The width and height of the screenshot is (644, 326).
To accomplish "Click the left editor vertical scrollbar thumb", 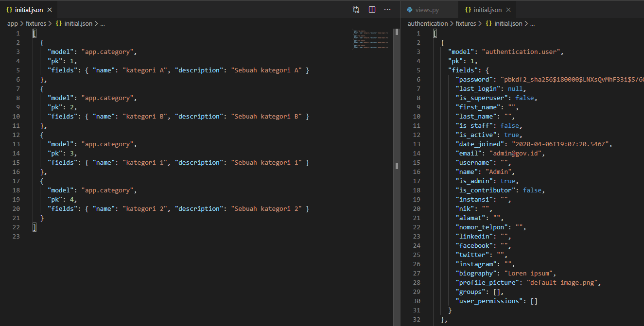I will (397, 32).
